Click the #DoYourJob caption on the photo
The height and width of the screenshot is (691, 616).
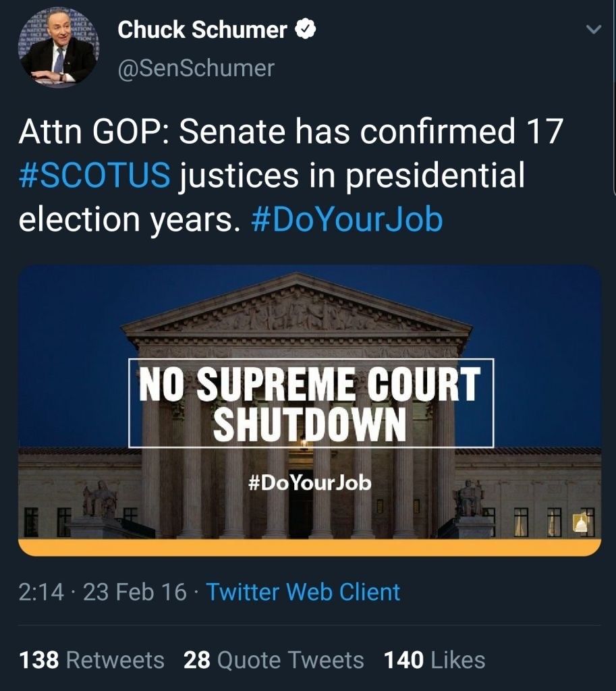310,483
